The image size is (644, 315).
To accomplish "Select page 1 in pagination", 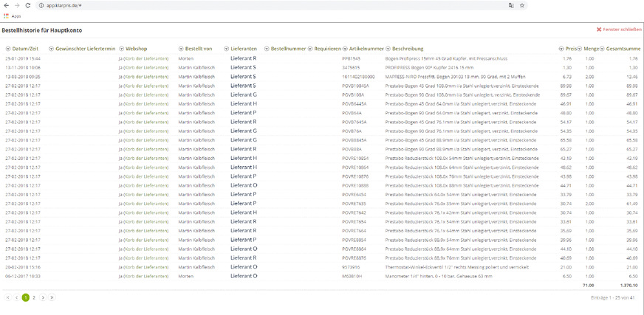I will pos(25,298).
